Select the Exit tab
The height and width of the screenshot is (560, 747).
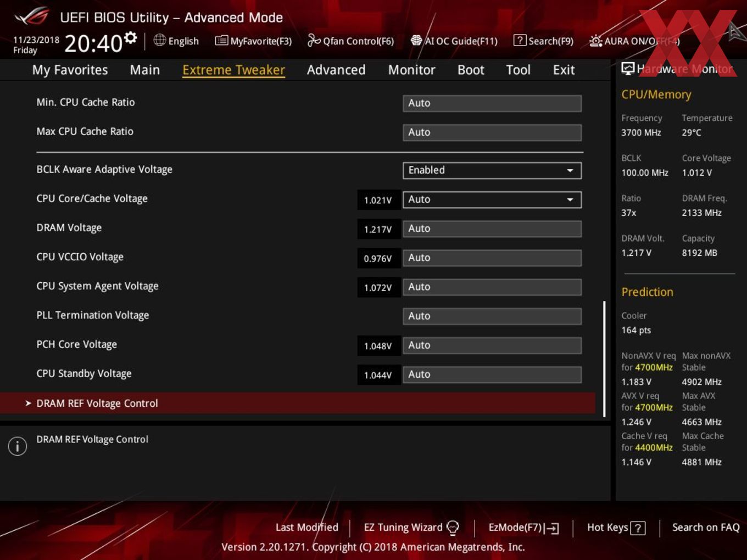(564, 70)
